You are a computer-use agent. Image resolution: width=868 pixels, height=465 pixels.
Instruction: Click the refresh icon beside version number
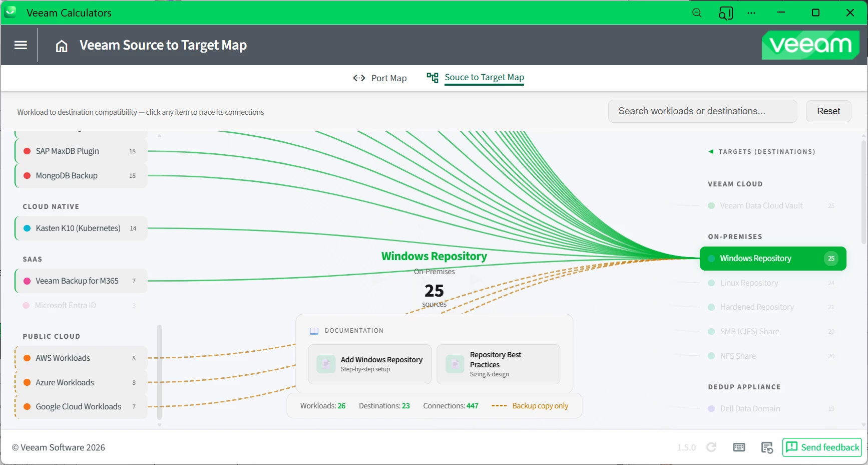point(711,447)
